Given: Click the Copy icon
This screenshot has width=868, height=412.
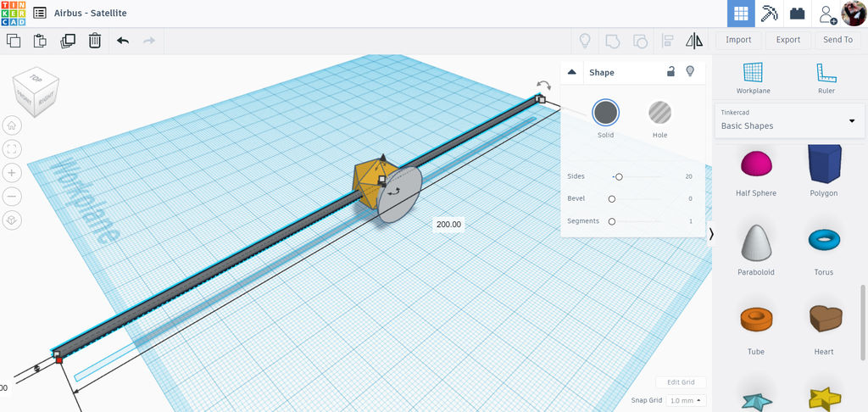Looking at the screenshot, I should pyautogui.click(x=14, y=41).
